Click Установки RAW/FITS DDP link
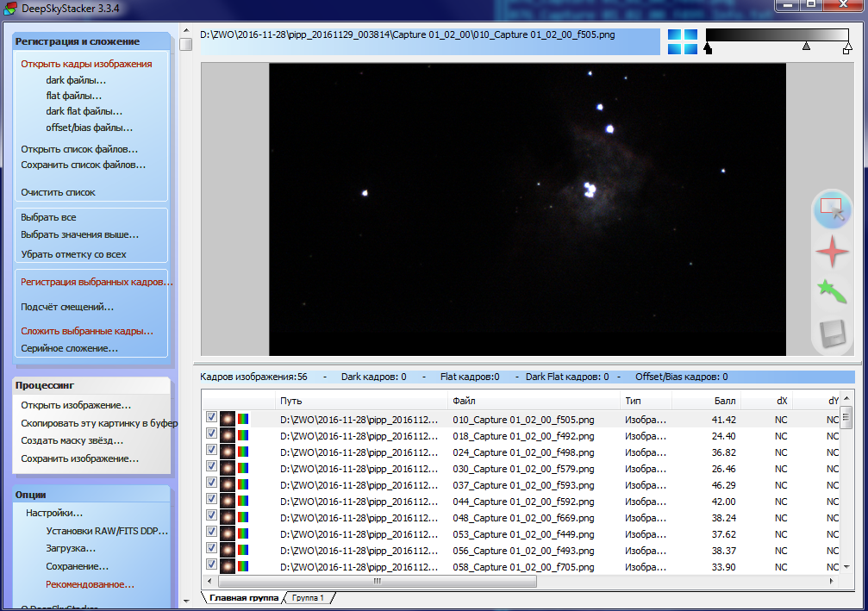The height and width of the screenshot is (611, 868). tap(107, 531)
